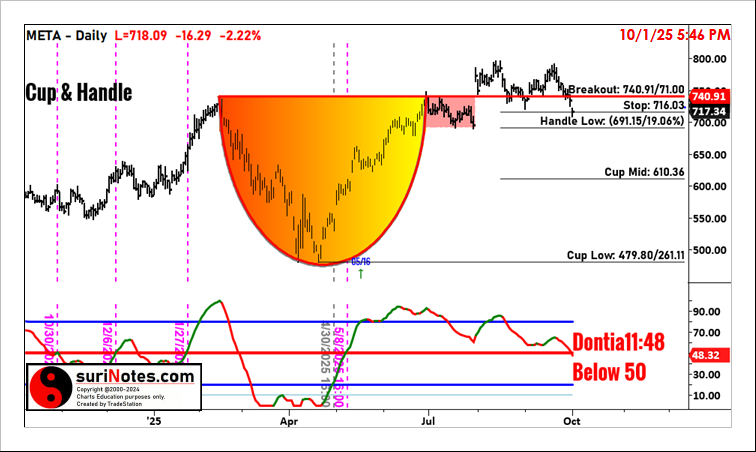This screenshot has height=452, width=756.
Task: Select the Stop: 716.03 level label
Action: [653, 104]
